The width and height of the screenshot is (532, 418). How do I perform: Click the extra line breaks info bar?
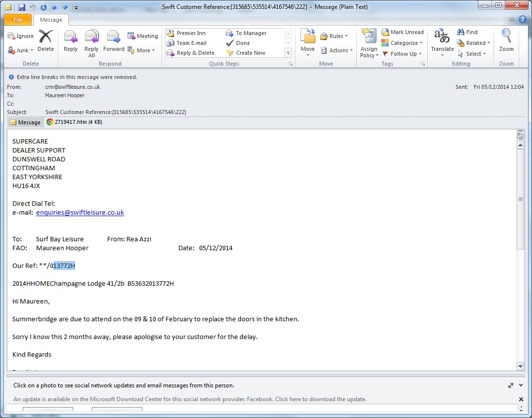[266, 77]
